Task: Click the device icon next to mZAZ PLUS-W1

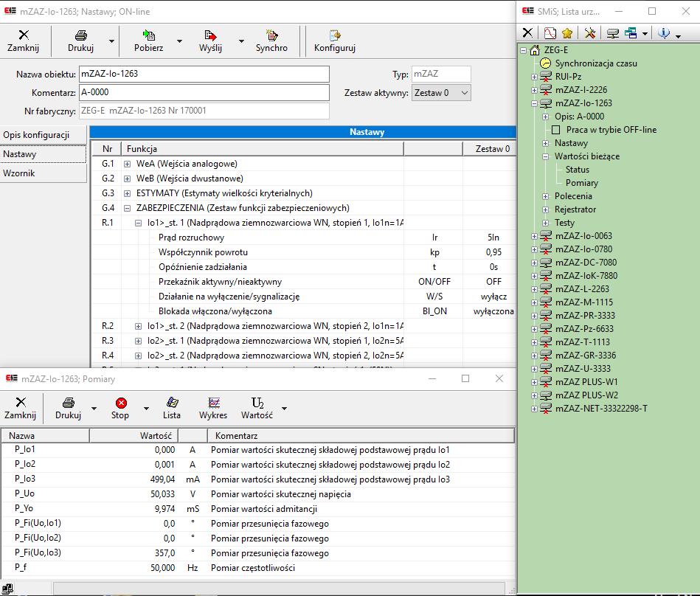Action: [x=546, y=381]
